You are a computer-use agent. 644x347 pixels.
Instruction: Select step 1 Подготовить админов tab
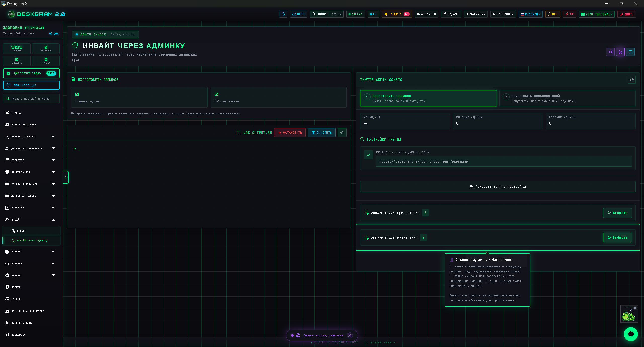point(428,98)
